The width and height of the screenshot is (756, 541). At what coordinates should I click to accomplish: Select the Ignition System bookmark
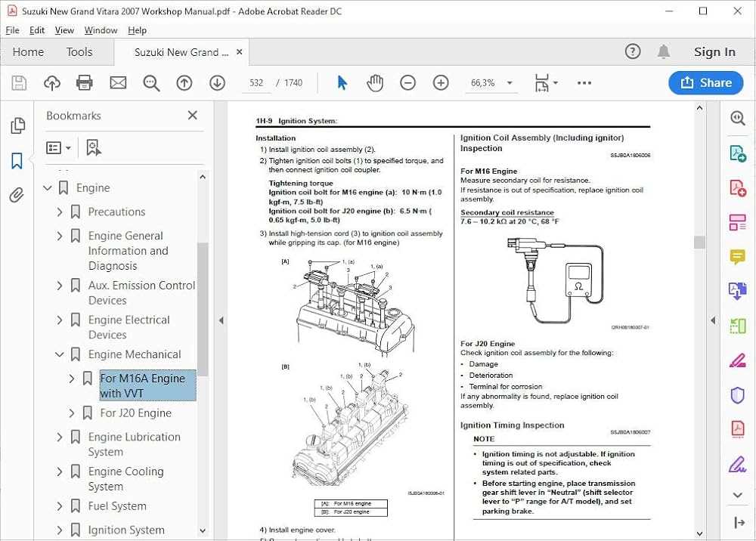pos(126,530)
